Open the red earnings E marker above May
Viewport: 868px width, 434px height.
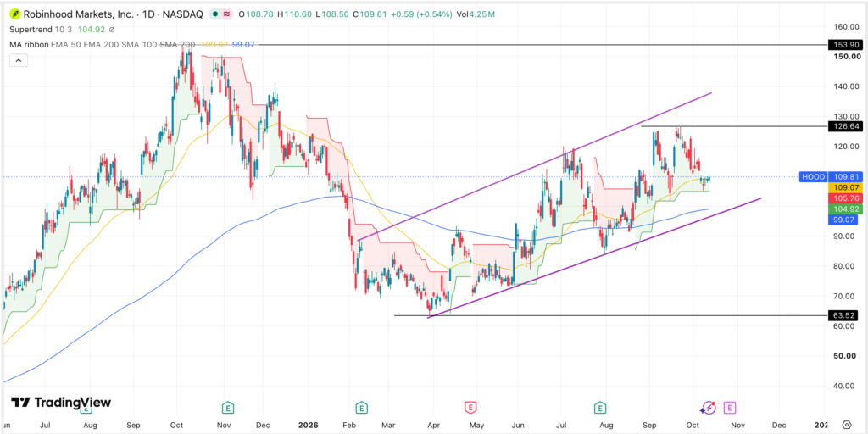(470, 409)
